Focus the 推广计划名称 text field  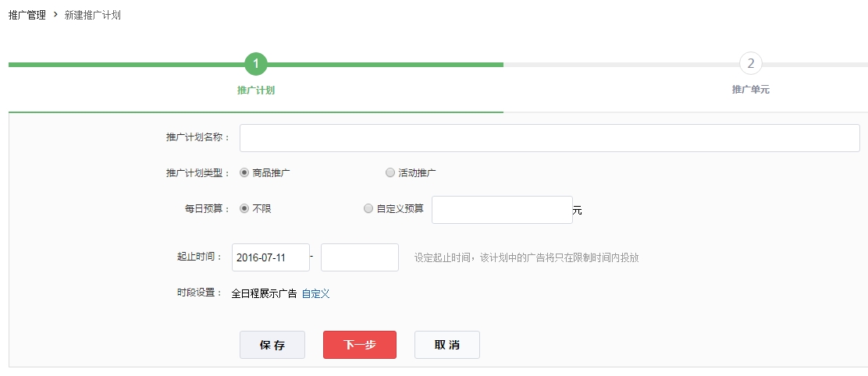click(x=549, y=138)
